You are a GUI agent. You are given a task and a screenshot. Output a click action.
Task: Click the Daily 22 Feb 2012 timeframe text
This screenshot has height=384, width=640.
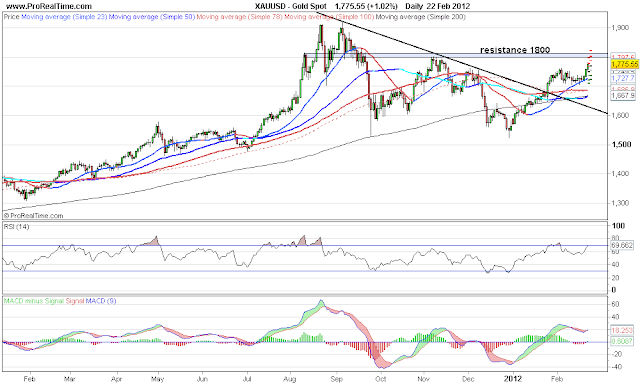[438, 6]
